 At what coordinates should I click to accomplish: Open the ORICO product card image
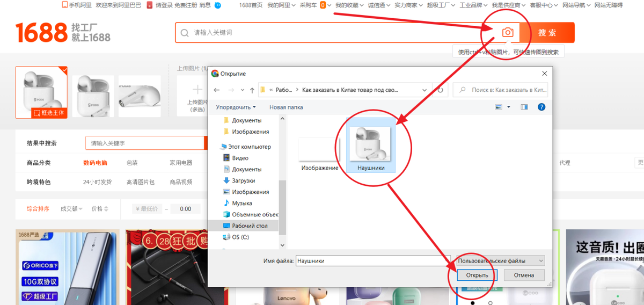[68, 267]
